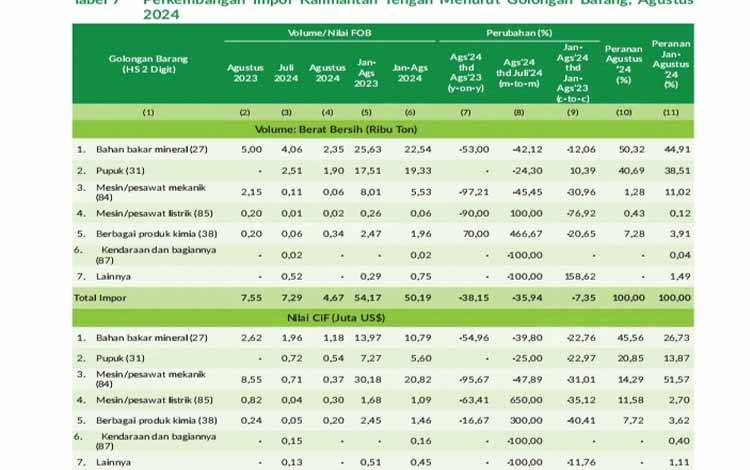Click column number '(1)' label
Viewport: 750px width, 470px height.
148,112
